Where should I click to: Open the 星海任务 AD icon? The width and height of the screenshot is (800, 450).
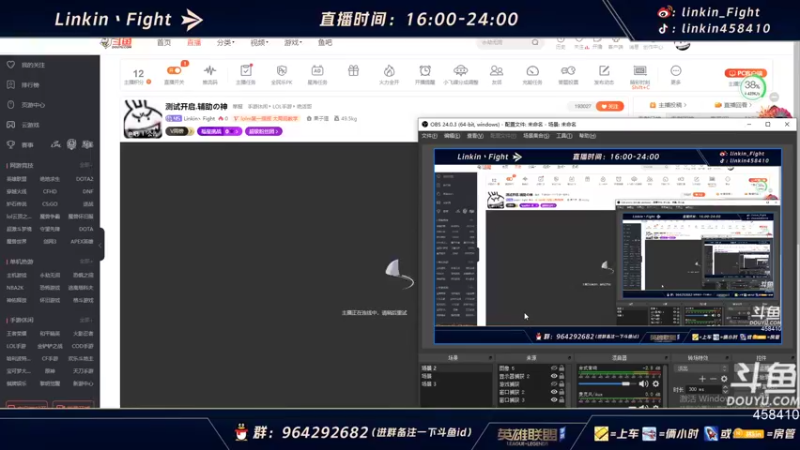coord(317,70)
